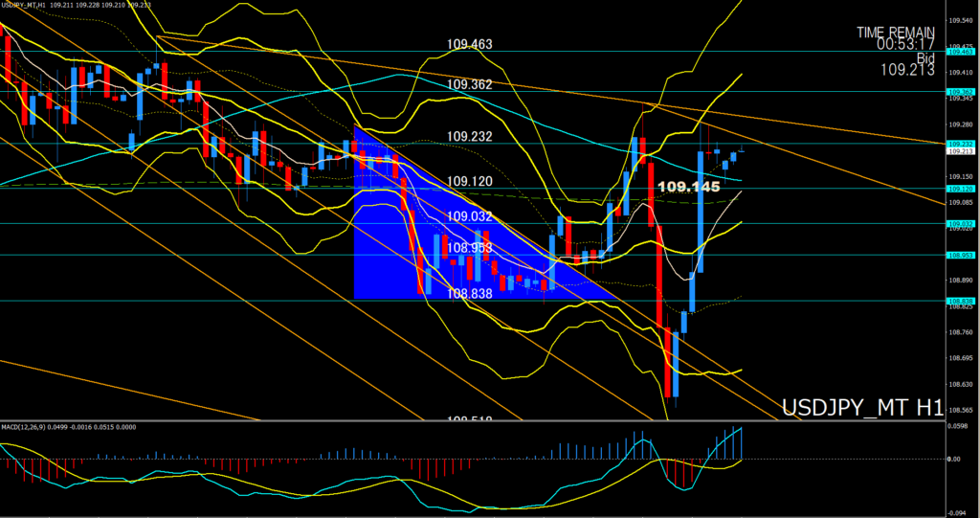Image resolution: width=980 pixels, height=518 pixels.
Task: Click the -0.094 value on MACD scale
Action: tap(957, 512)
